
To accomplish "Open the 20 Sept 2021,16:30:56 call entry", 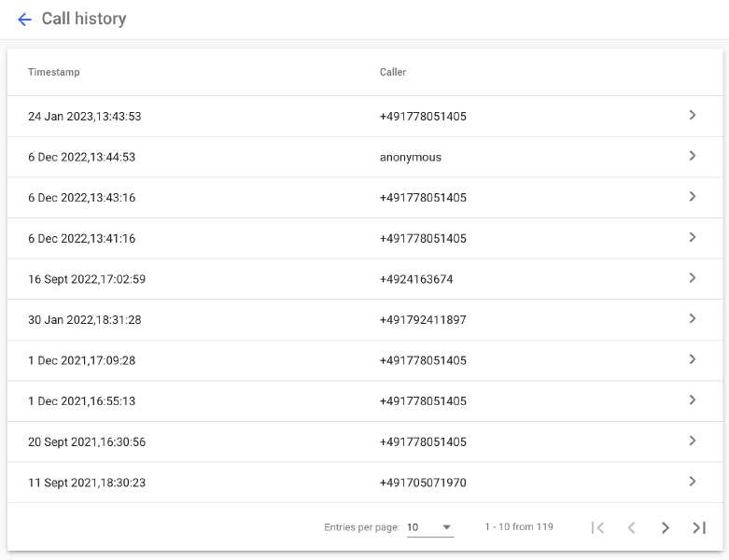I will click(87, 442).
